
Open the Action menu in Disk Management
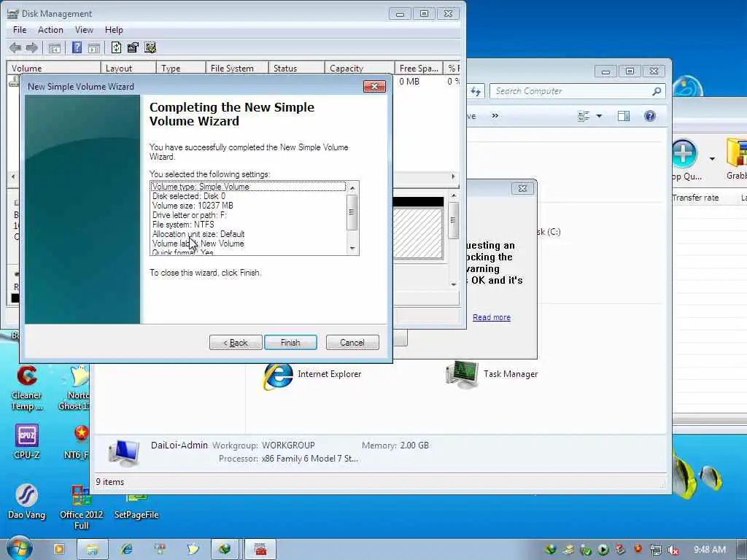[x=50, y=29]
